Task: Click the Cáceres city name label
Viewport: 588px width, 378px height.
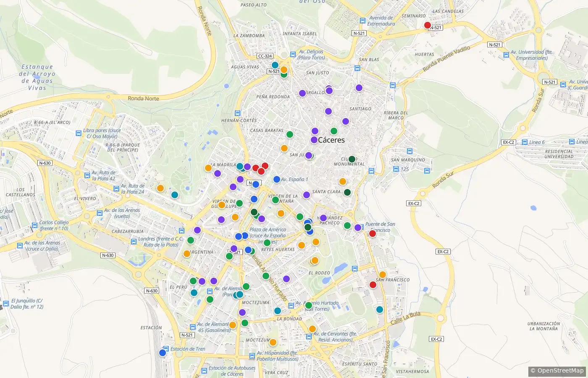Action: click(331, 140)
